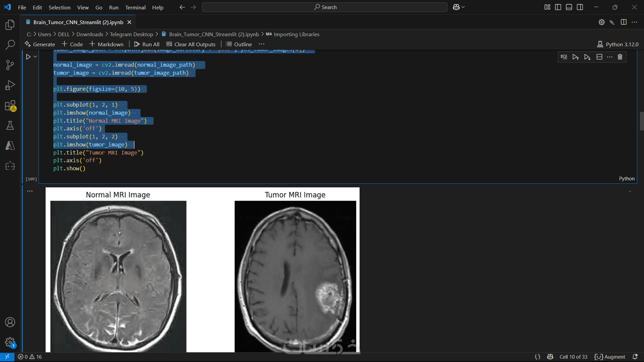Open Run and Debug view

pos(10,85)
